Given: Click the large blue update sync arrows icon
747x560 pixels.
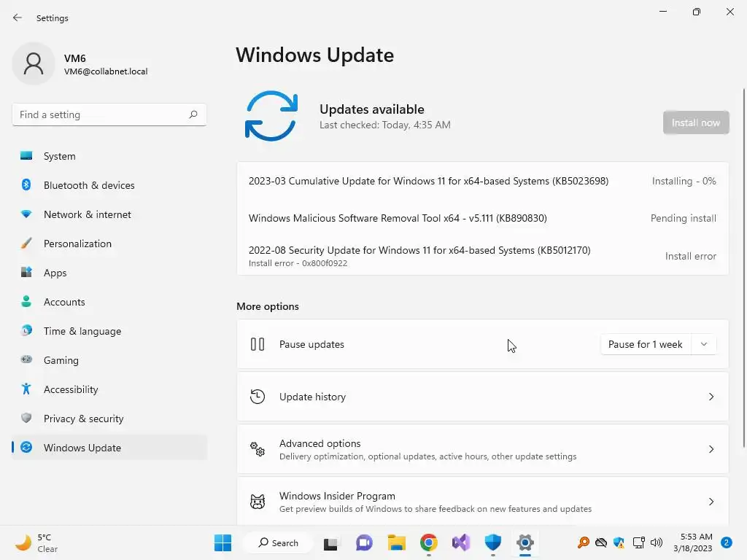Looking at the screenshot, I should click(x=271, y=116).
